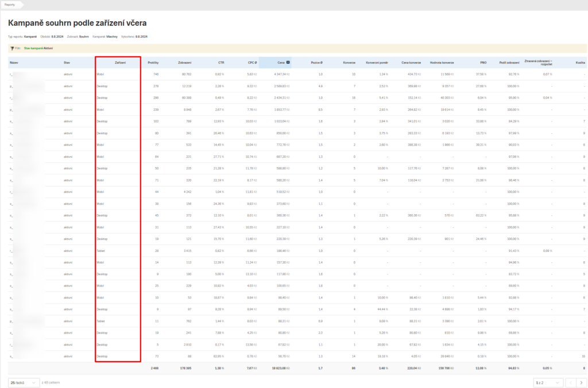Sort by the Název column header

point(14,63)
